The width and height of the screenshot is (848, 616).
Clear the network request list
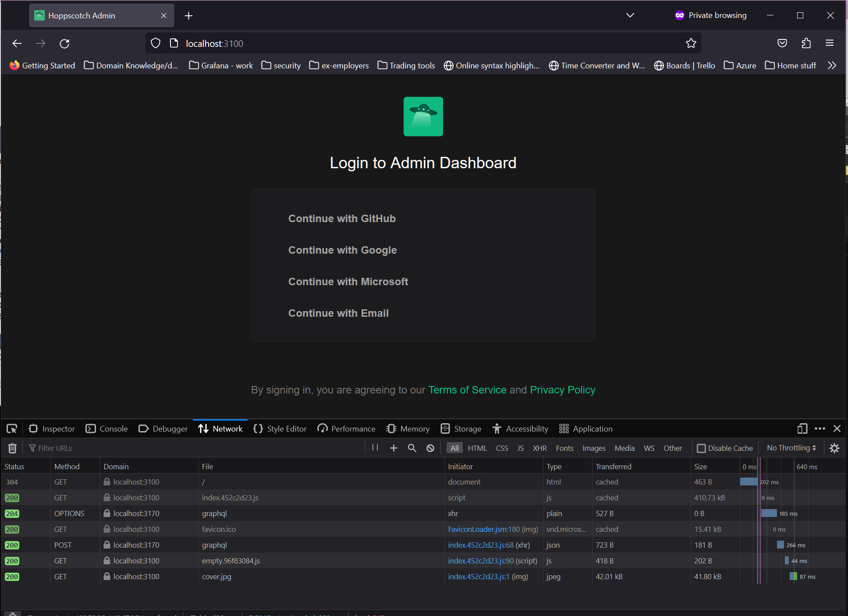tap(12, 448)
